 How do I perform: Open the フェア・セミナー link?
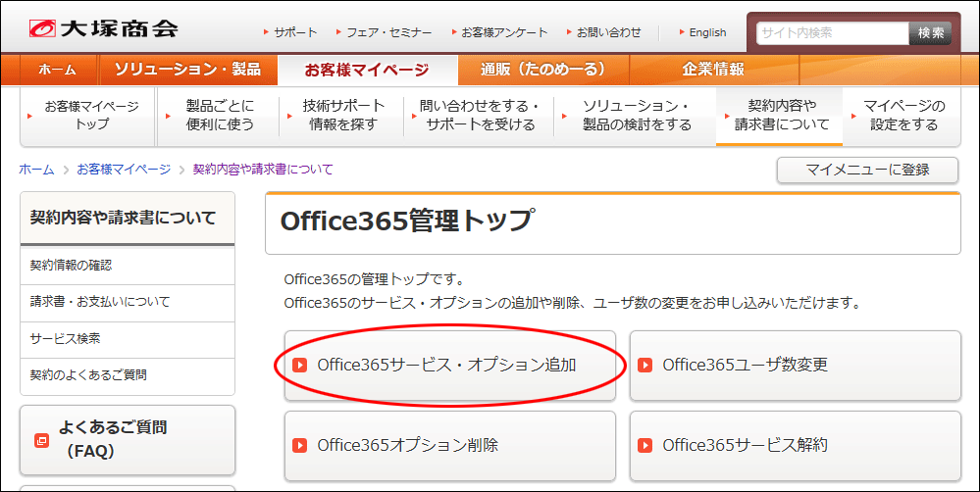388,32
